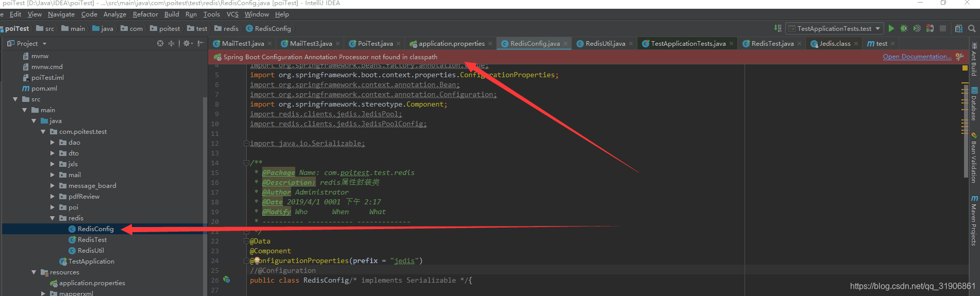Start debugging with the bug icon
980x296 pixels.
pyautogui.click(x=904, y=28)
